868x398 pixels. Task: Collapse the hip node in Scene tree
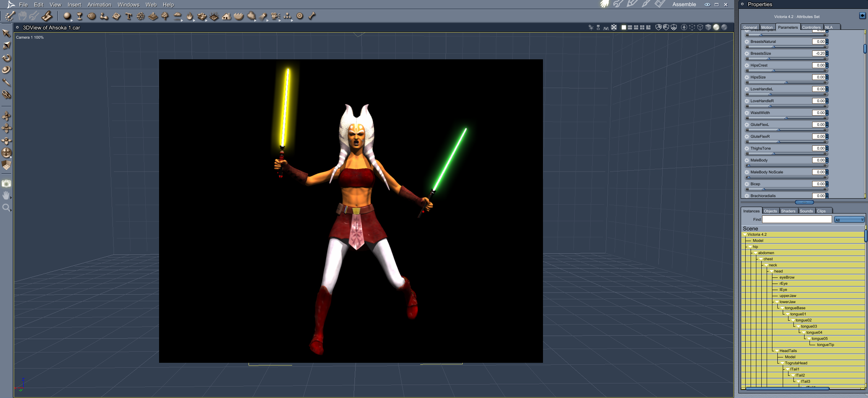click(750, 247)
